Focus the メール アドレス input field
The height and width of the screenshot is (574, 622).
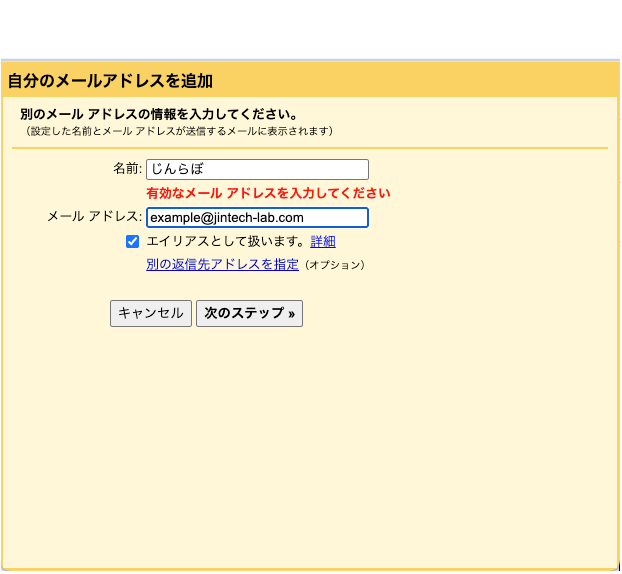(x=257, y=217)
